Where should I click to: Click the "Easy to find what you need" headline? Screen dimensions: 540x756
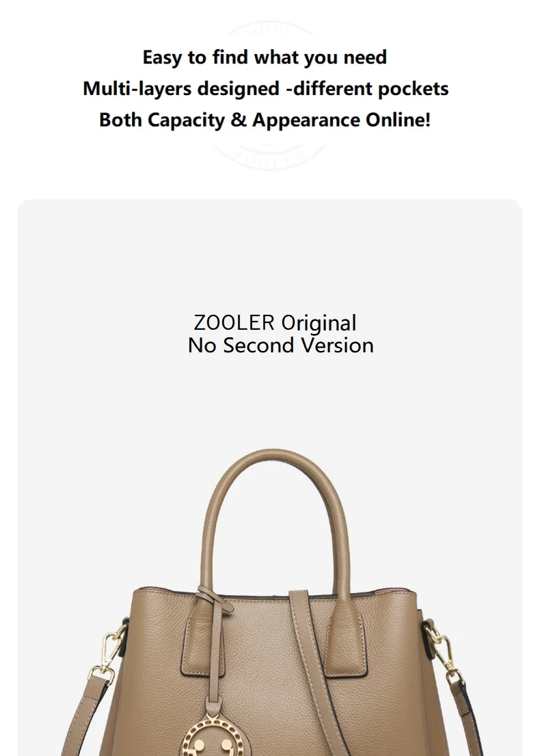[265, 57]
